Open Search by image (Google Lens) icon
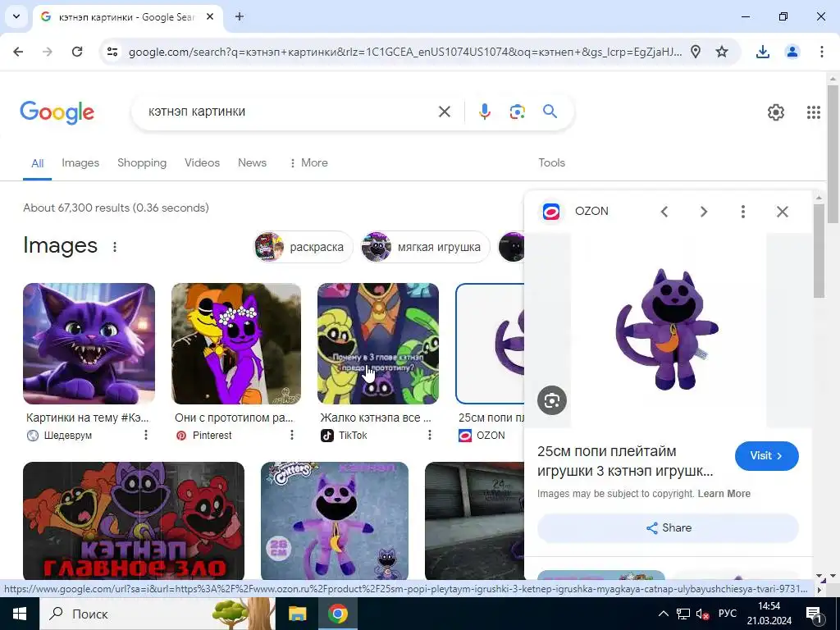 click(x=517, y=112)
